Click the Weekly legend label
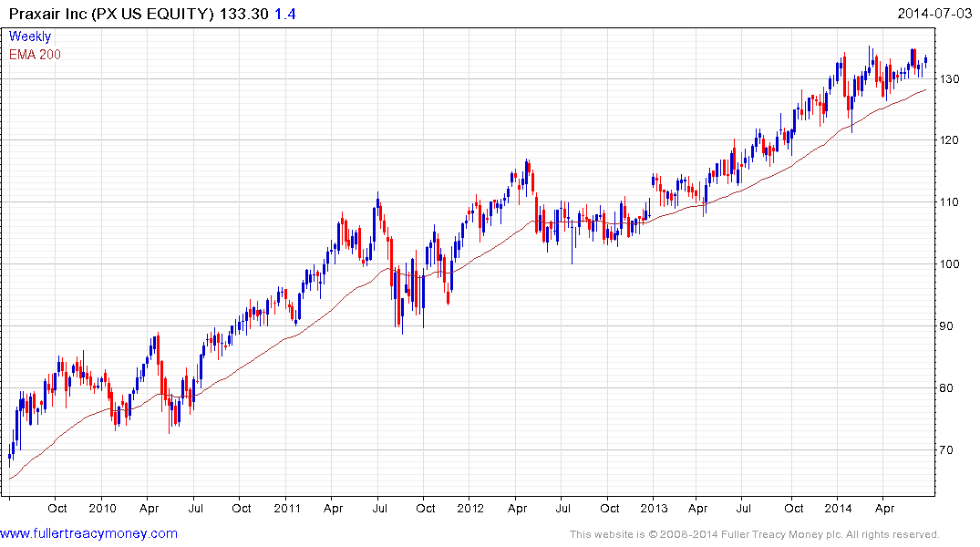 [x=29, y=36]
